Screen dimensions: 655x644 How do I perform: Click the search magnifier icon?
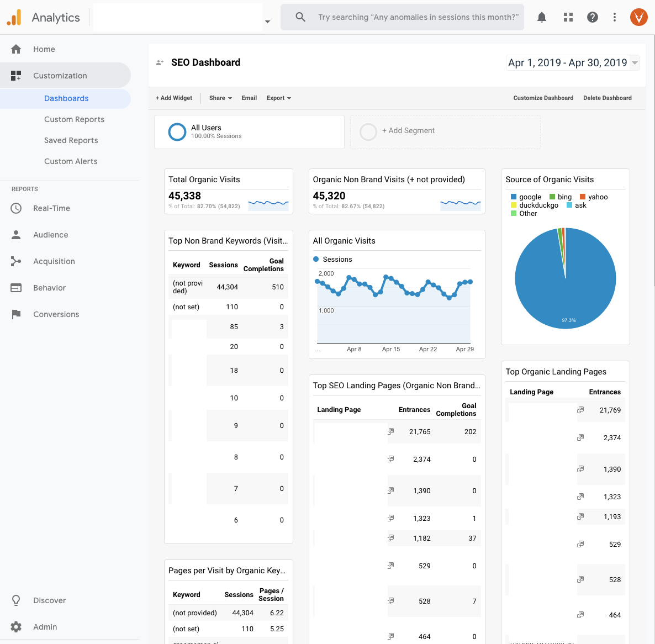click(x=300, y=17)
